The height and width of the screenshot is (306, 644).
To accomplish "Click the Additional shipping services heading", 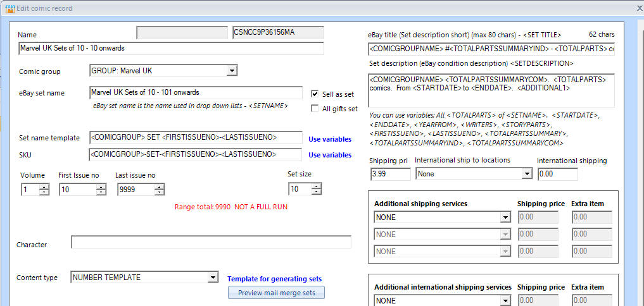I will [420, 204].
